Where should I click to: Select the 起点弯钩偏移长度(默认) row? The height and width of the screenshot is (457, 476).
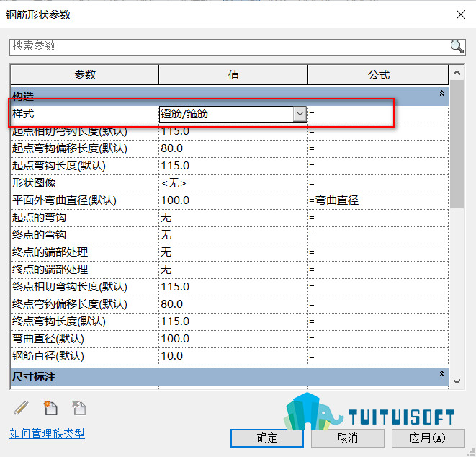click(230, 148)
